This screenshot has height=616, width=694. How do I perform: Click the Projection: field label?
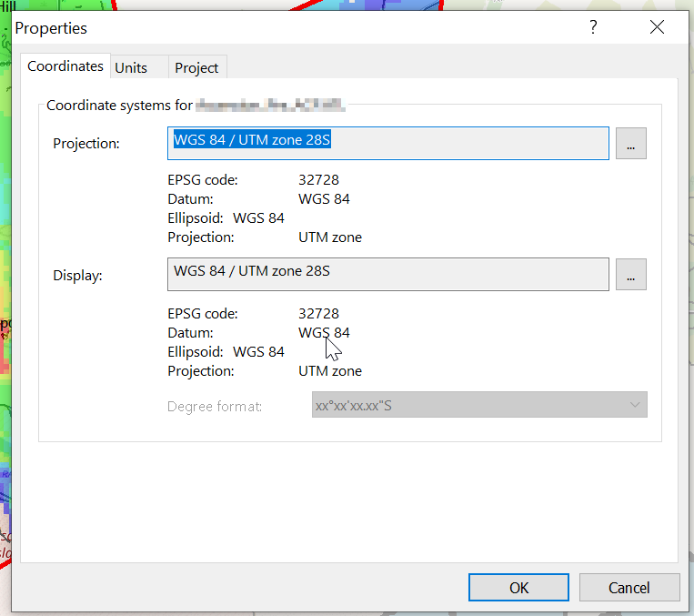tap(86, 144)
